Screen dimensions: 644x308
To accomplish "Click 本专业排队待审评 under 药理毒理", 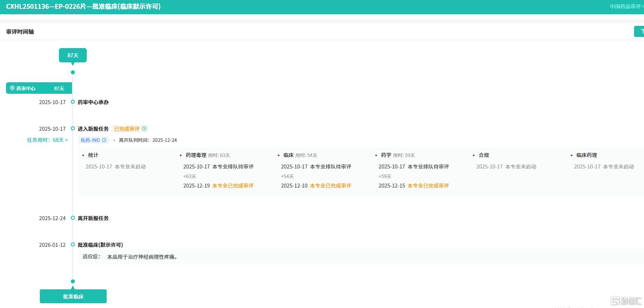I will 233,167.
